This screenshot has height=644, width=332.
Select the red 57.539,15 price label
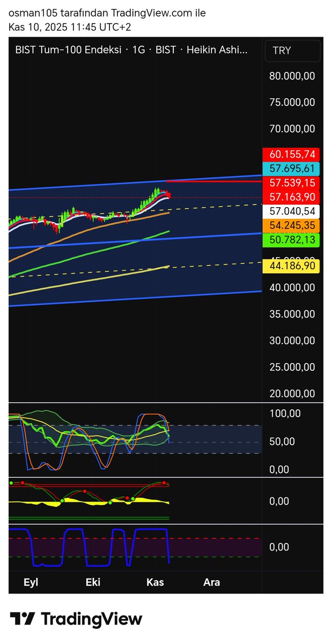pyautogui.click(x=291, y=183)
